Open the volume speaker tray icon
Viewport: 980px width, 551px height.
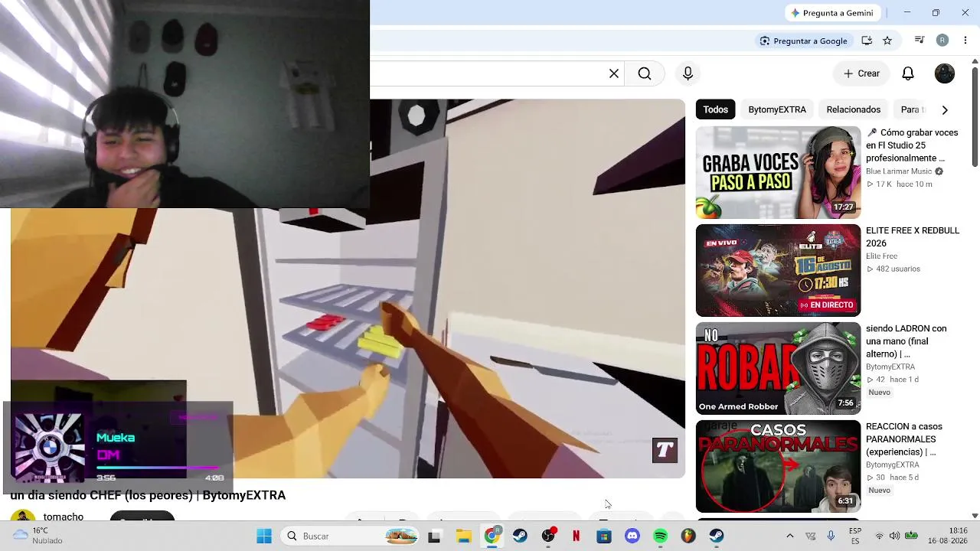tap(895, 536)
